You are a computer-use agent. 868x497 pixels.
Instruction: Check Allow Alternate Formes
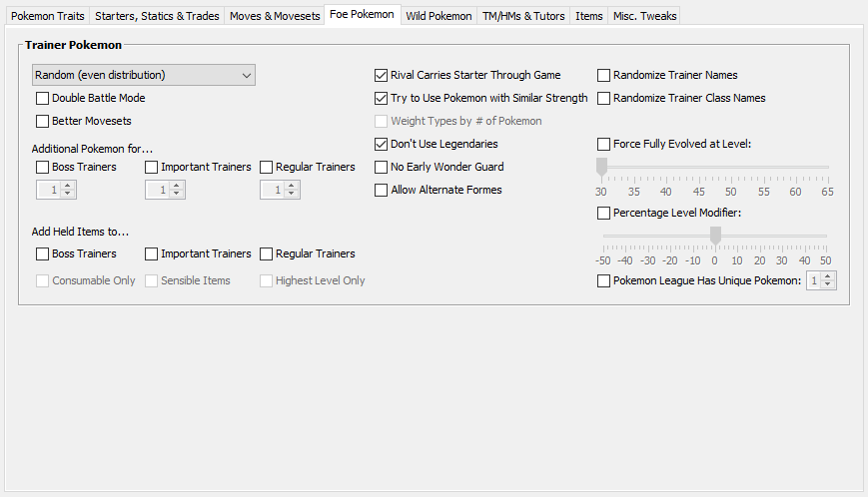[x=381, y=191]
